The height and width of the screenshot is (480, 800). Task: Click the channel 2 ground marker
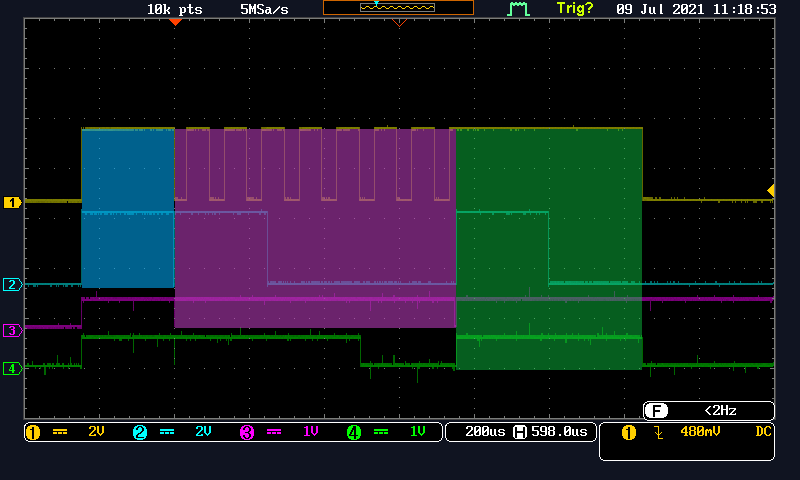tap(12, 284)
